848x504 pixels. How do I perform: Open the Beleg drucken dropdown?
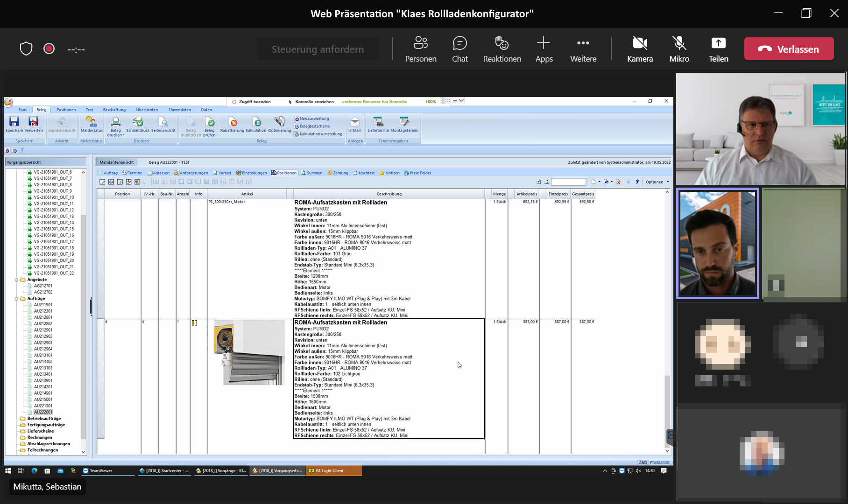click(x=116, y=126)
